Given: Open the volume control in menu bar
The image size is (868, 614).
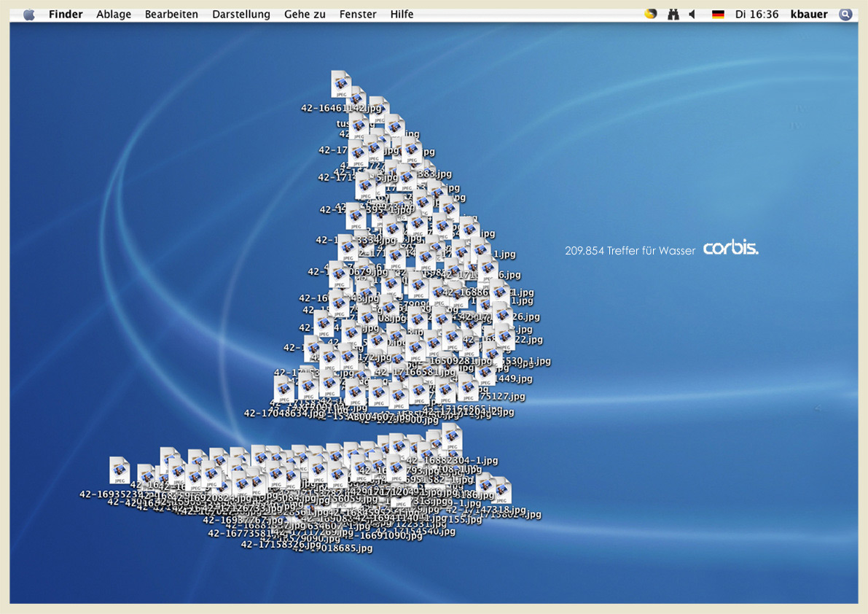Looking at the screenshot, I should 692,15.
